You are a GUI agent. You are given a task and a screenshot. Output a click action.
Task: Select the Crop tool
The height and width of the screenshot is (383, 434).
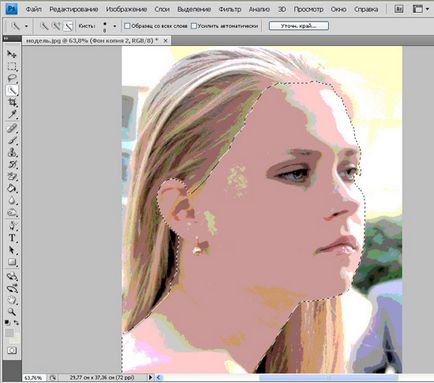pyautogui.click(x=12, y=102)
